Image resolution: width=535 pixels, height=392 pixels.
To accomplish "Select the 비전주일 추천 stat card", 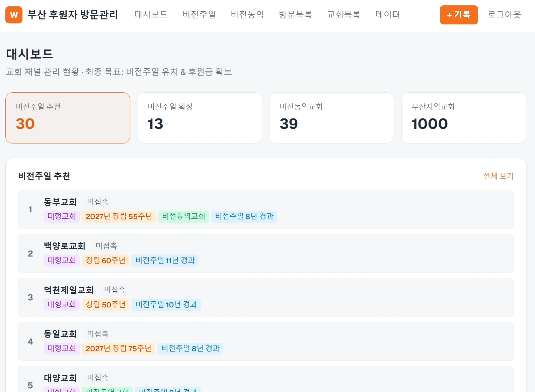I will (x=68, y=118).
